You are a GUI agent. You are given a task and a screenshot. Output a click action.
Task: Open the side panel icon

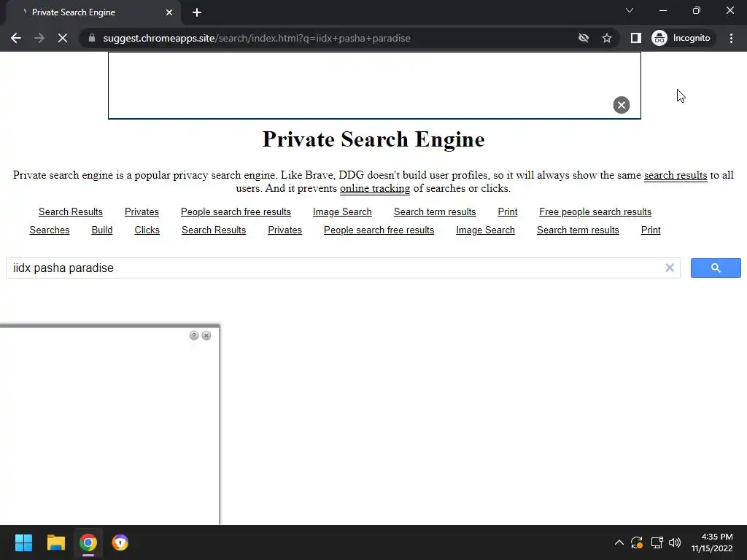(x=635, y=38)
